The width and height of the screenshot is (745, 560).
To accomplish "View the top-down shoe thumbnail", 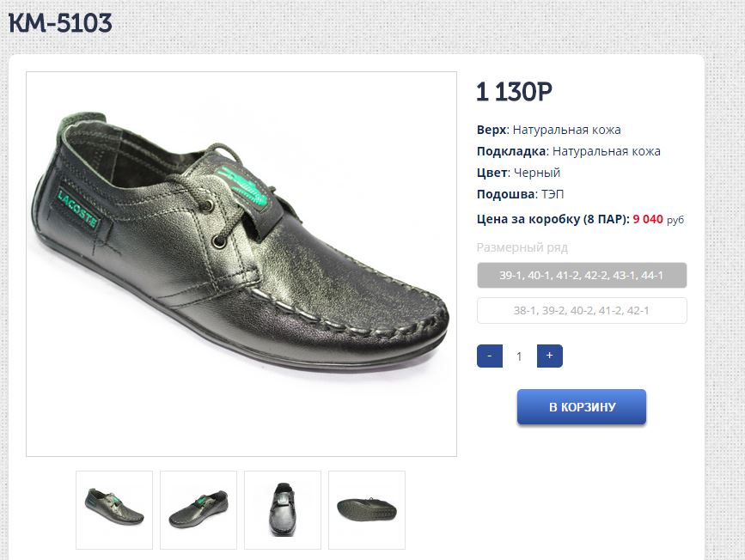I will tap(283, 509).
